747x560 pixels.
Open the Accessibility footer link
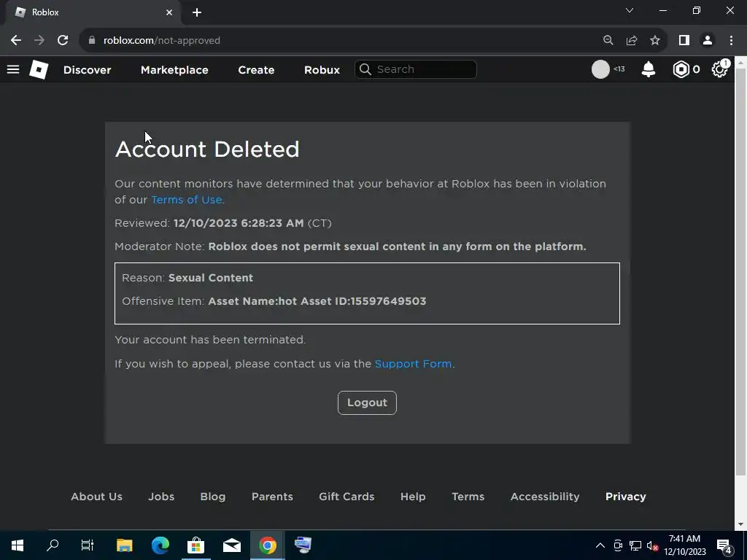click(545, 496)
